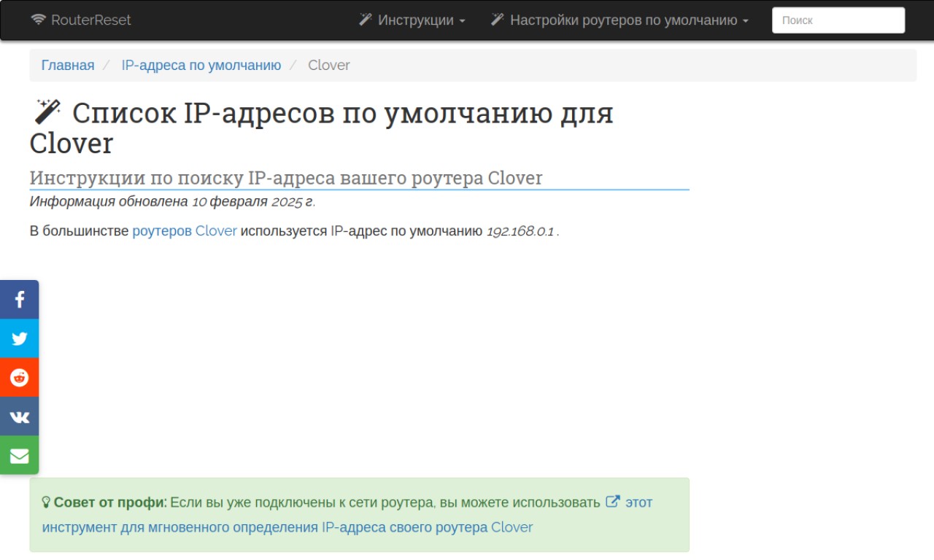Share page via email envelope icon
The height and width of the screenshot is (560, 934).
click(19, 456)
